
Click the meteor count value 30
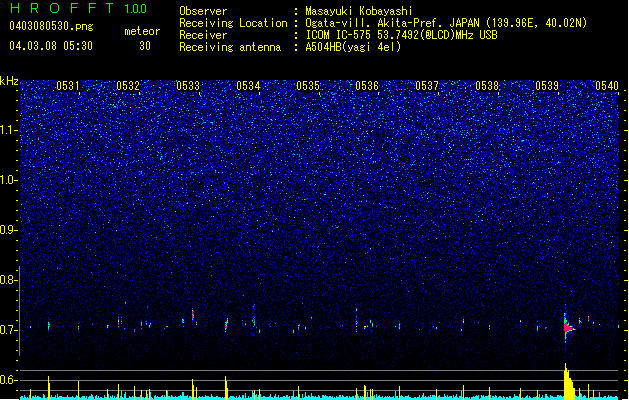coord(145,46)
